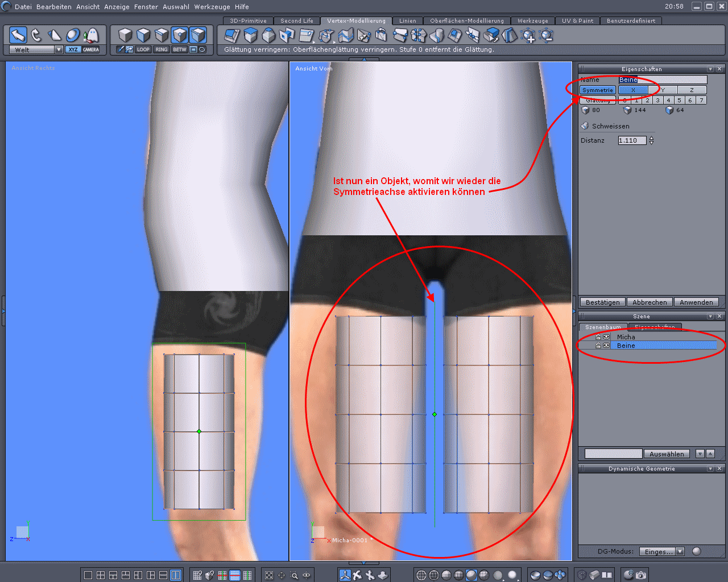This screenshot has height=582, width=728.
Task: Click the ghost figure with arrow icon
Action: coord(91,35)
